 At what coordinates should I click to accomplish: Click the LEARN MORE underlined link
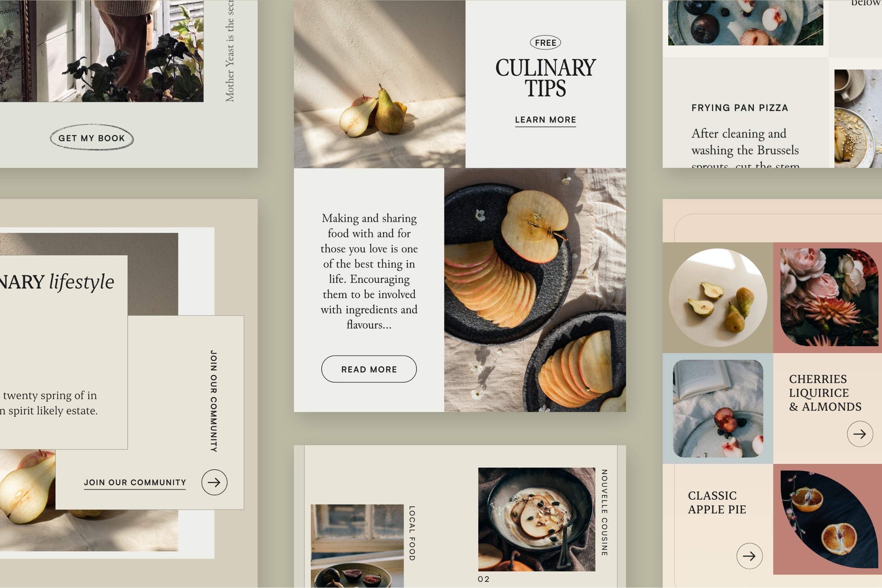(x=545, y=119)
